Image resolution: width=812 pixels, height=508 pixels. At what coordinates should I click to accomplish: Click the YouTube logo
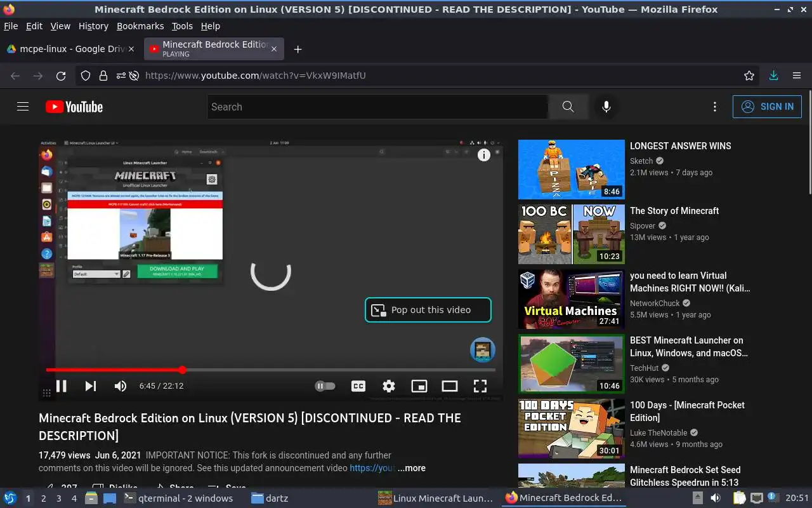click(x=74, y=107)
